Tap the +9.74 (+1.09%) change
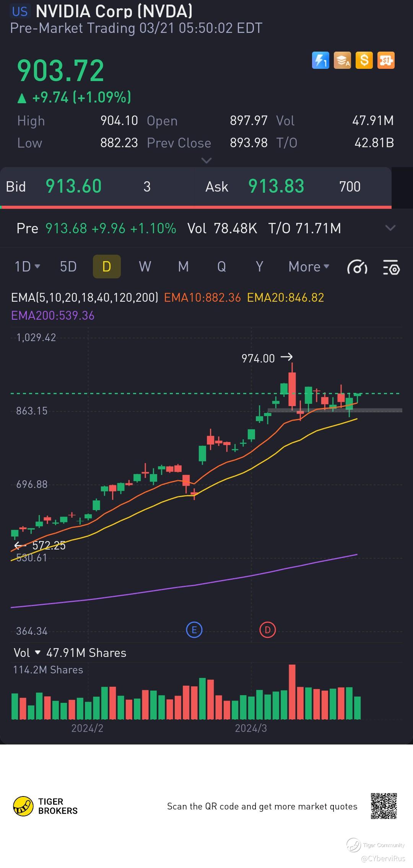413x868 pixels. 74,98
